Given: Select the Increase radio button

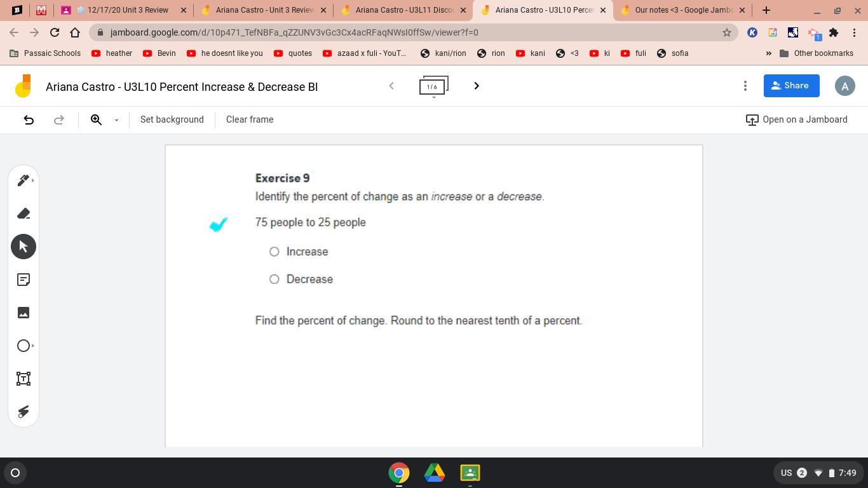Looking at the screenshot, I should (275, 252).
